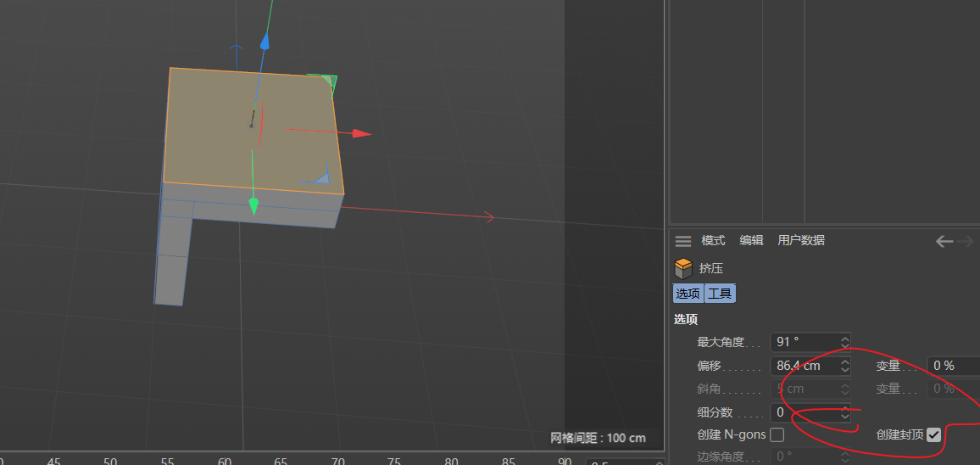The width and height of the screenshot is (980, 465).
Task: Enable the 创建 N-gons checkbox
Action: [x=777, y=434]
